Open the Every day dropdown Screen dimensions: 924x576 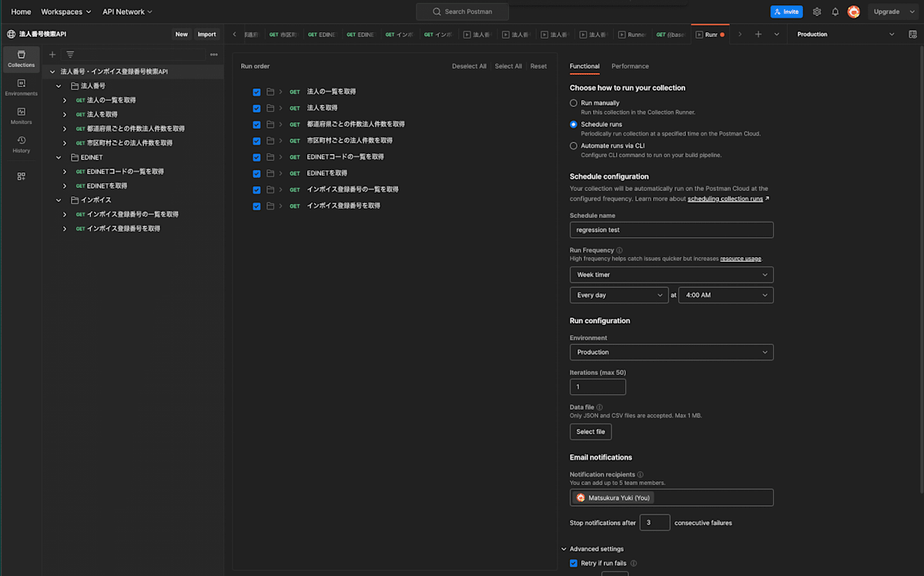click(619, 296)
